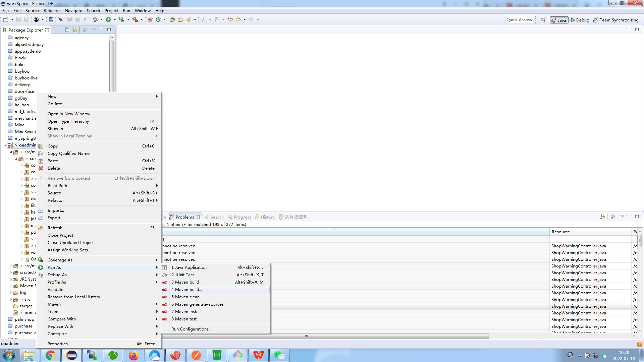Open the Back history dropdown arrow
The width and height of the screenshot is (644, 362).
click(x=245, y=19)
